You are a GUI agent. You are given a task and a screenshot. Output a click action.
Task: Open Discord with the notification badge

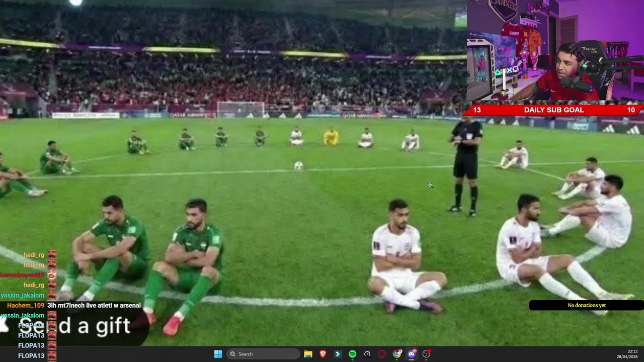click(412, 354)
